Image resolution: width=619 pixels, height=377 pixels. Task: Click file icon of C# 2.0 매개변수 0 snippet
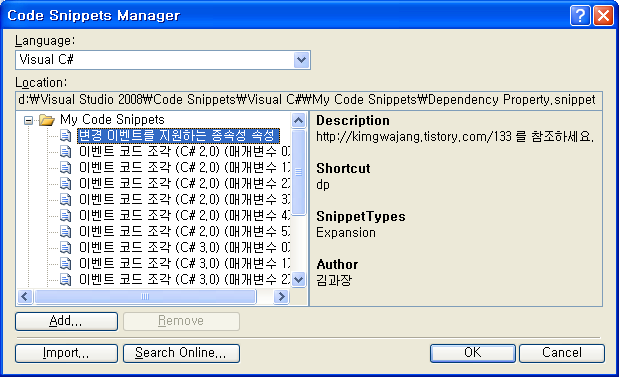click(x=66, y=152)
